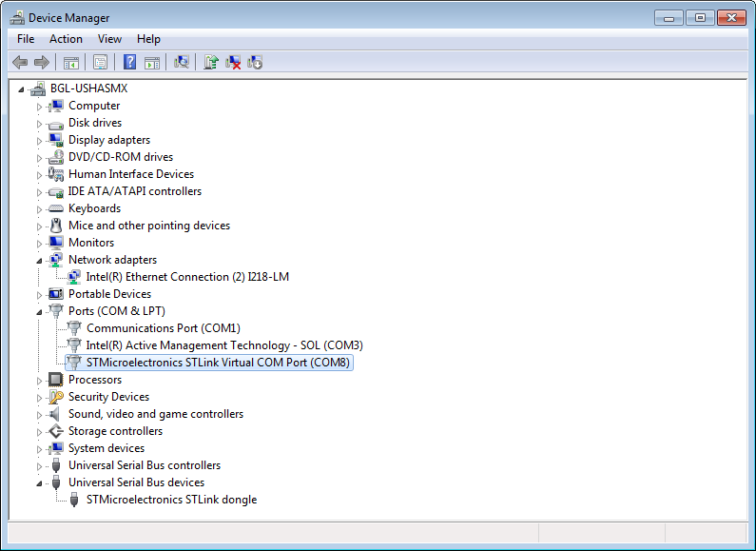Click the Display adapters category icon
This screenshot has height=551, width=756.
tap(56, 140)
